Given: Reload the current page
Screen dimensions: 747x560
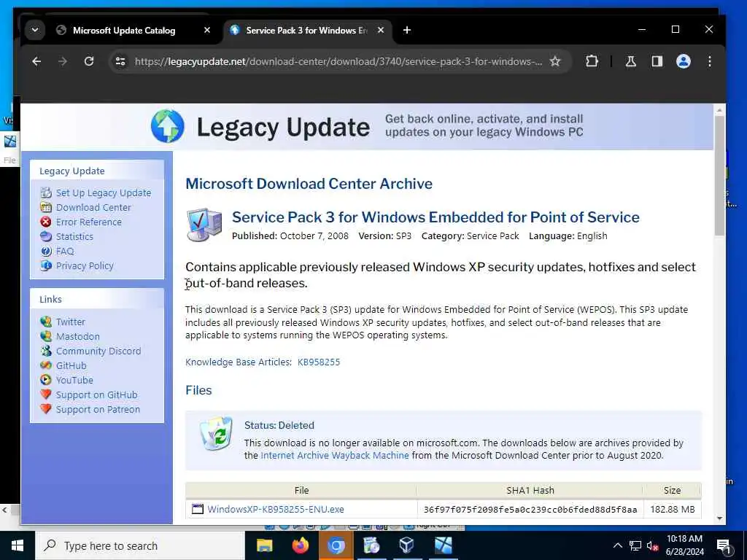Looking at the screenshot, I should pyautogui.click(x=89, y=61).
